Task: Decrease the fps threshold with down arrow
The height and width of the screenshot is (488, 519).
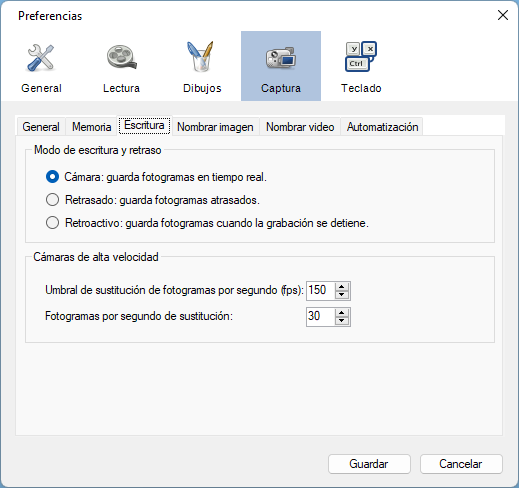Action: (342, 295)
